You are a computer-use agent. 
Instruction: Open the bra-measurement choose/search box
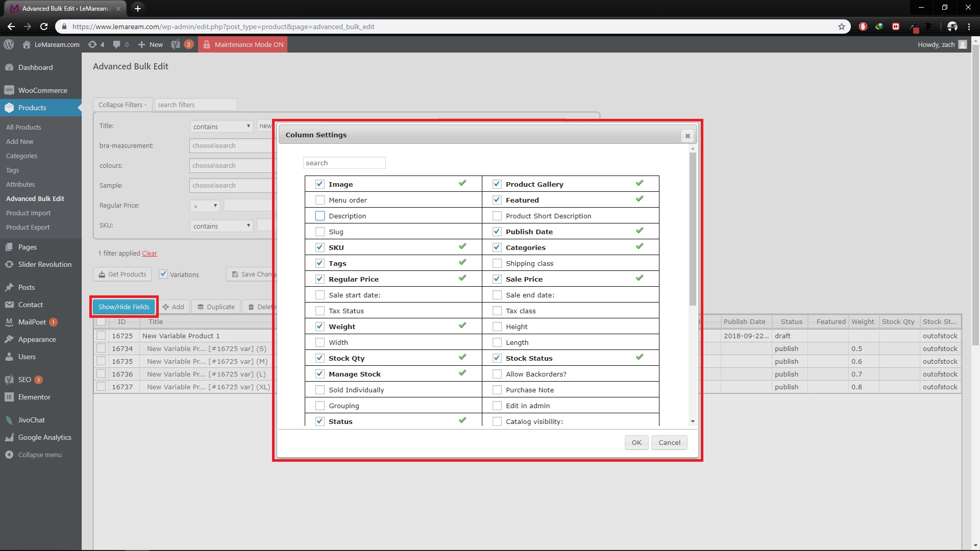coord(232,146)
